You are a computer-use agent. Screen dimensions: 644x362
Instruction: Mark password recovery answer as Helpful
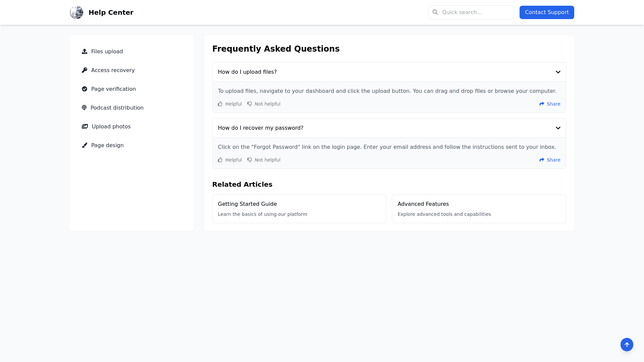pyautogui.click(x=230, y=160)
